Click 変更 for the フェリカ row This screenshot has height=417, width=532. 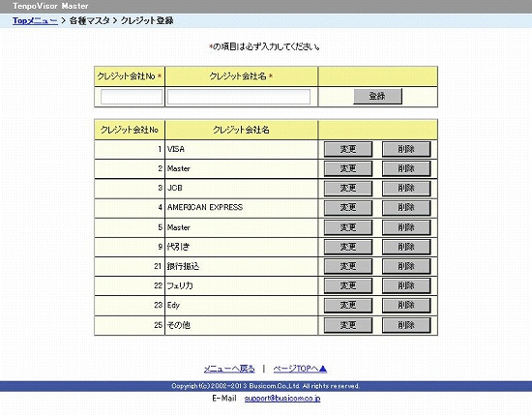tap(348, 285)
